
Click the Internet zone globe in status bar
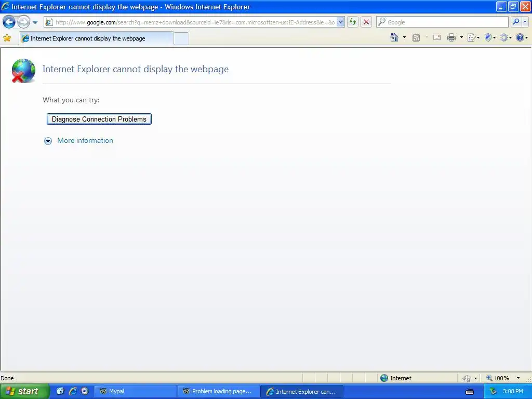pos(384,378)
